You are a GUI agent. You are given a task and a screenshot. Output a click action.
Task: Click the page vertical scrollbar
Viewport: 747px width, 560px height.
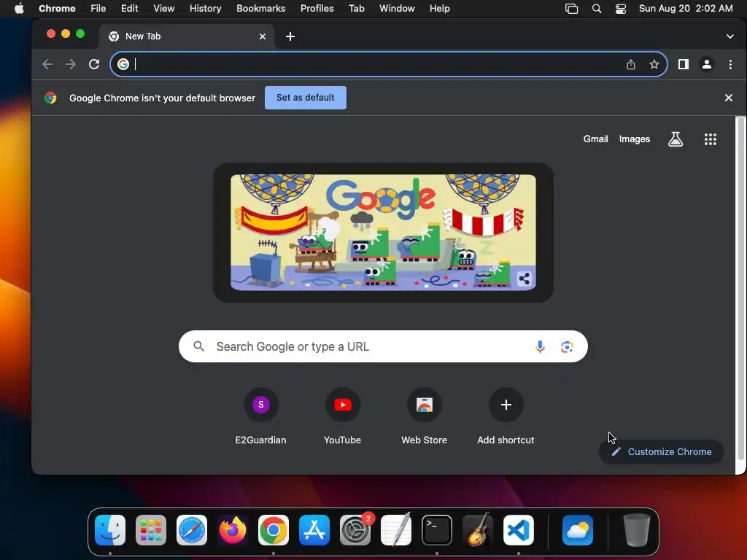click(x=740, y=288)
